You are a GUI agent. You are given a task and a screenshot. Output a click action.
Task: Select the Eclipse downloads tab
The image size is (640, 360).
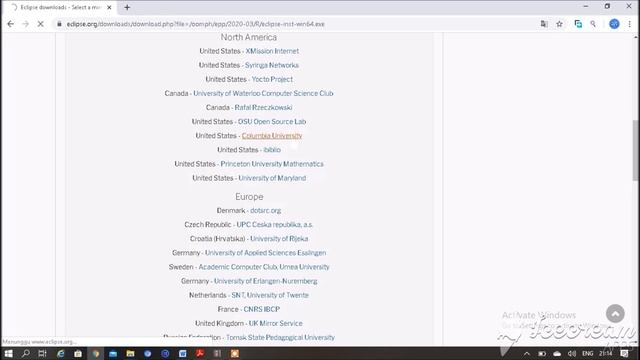tap(61, 7)
